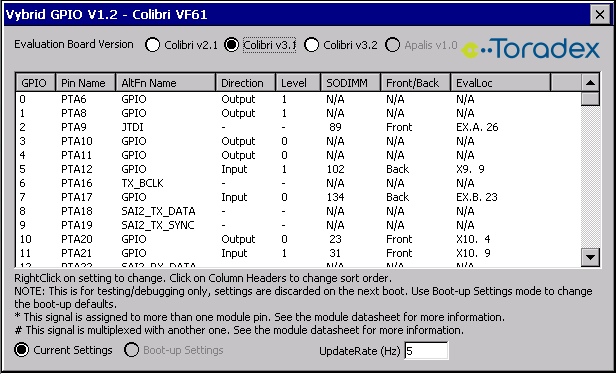Click X10. 4 EvalLoc value
Image resolution: width=616 pixels, height=374 pixels.
(x=473, y=239)
